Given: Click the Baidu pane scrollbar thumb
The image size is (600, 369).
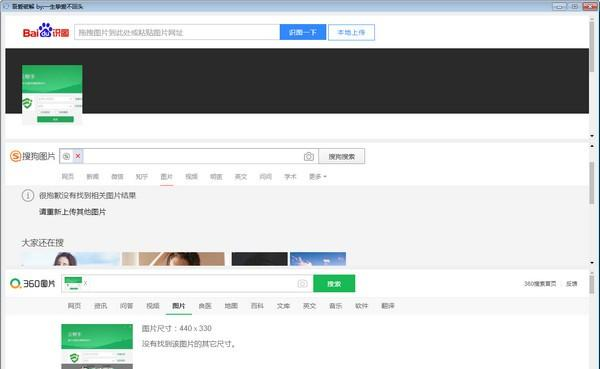Looking at the screenshot, I should (592, 46).
